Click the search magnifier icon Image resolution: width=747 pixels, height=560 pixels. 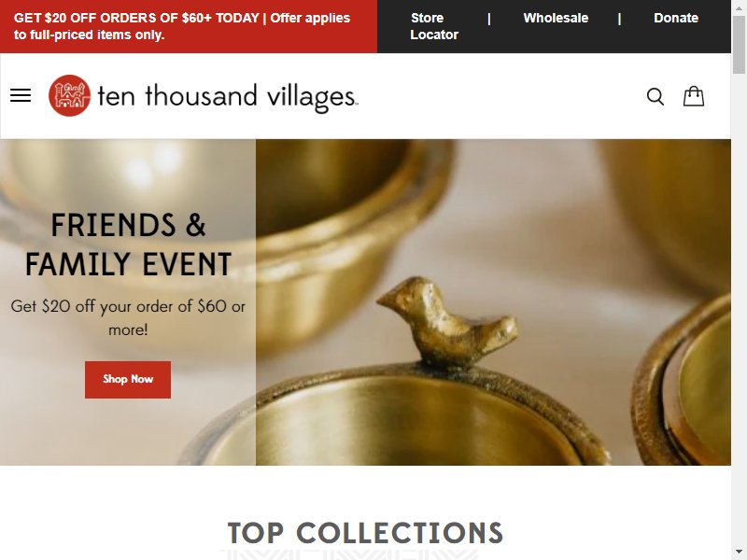pyautogui.click(x=655, y=96)
